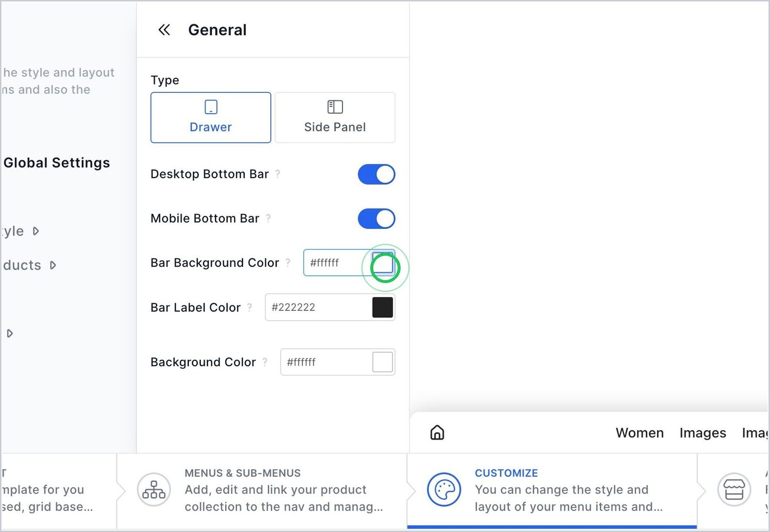Viewport: 770px width, 532px height.
Task: Open help tooltip for Bar Background Color
Action: click(288, 263)
